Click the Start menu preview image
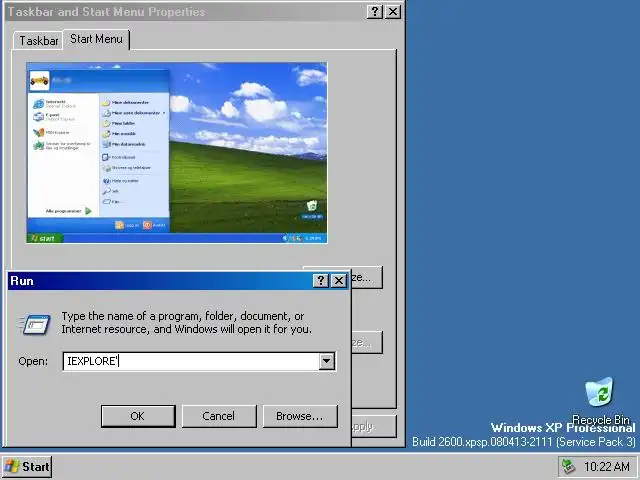The width and height of the screenshot is (640, 480). click(177, 153)
